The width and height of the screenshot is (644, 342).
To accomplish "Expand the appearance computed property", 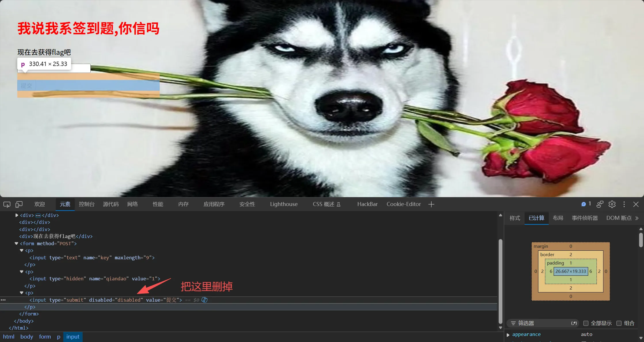I will pos(508,335).
